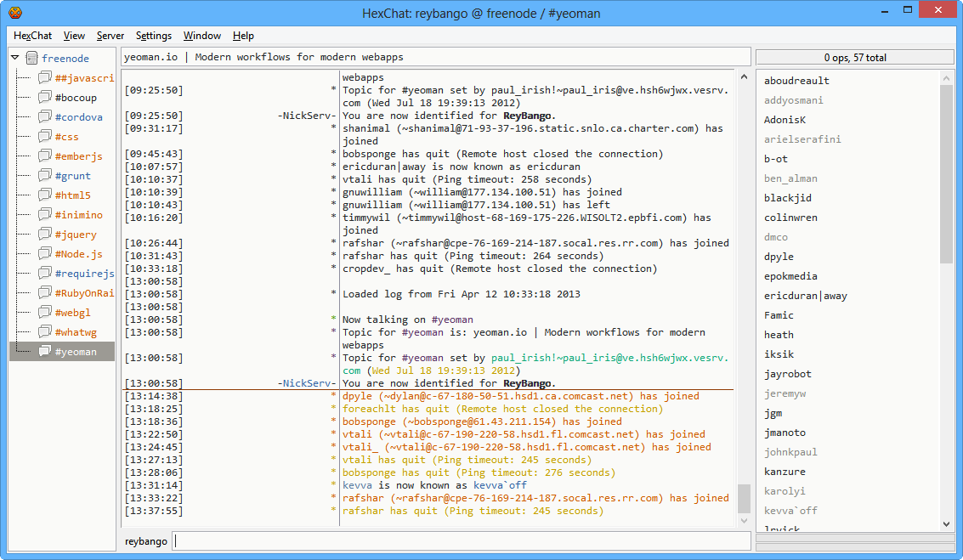Click the 13:14:38 dpyle nick in chat
963x560 pixels.
(x=357, y=396)
